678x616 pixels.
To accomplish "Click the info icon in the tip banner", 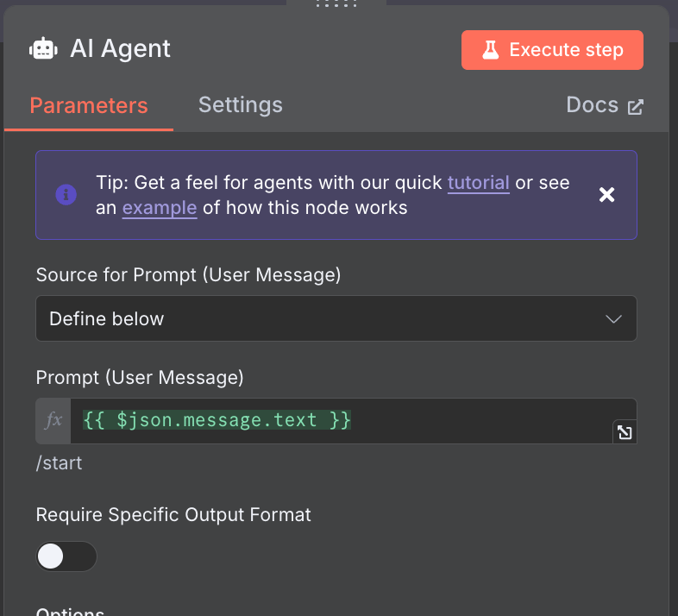I will [x=66, y=195].
